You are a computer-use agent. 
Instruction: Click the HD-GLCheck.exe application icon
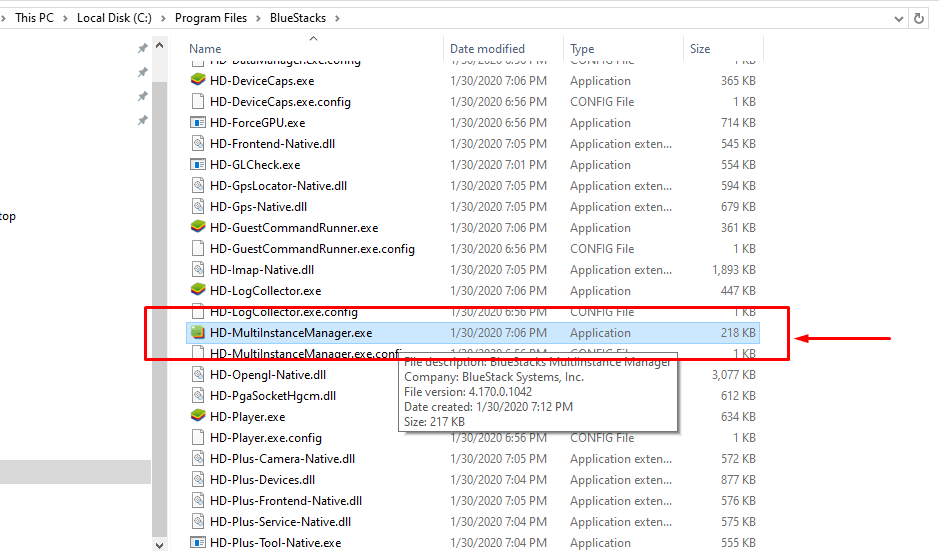(198, 165)
